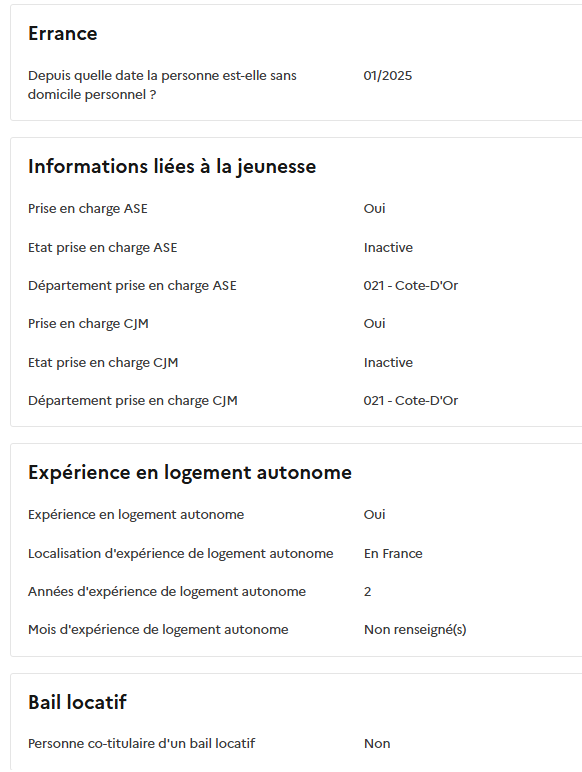Click Inactive value for Etat prise en charge CJM
The width and height of the screenshot is (582, 772).
point(388,363)
